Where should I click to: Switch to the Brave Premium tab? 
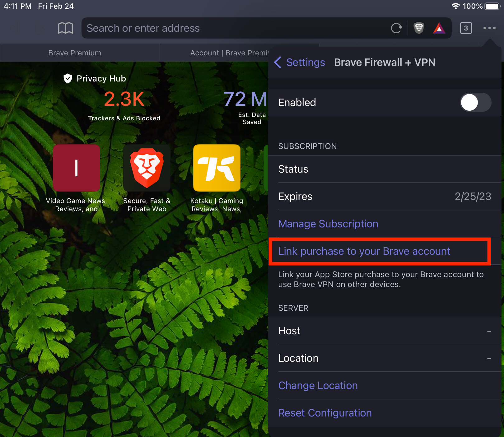(x=75, y=53)
